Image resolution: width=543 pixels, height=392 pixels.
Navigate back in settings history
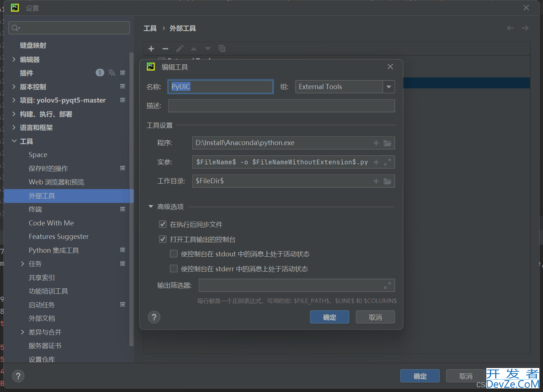click(x=510, y=28)
